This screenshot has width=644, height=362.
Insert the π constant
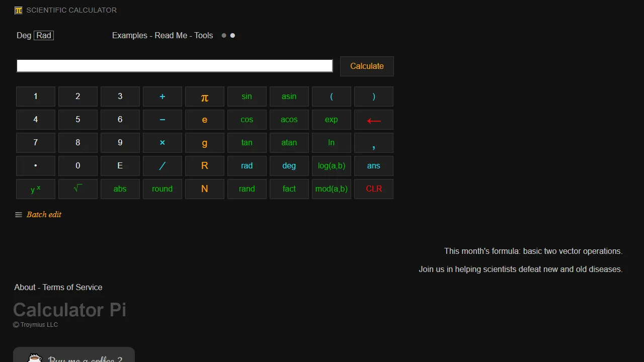(204, 97)
